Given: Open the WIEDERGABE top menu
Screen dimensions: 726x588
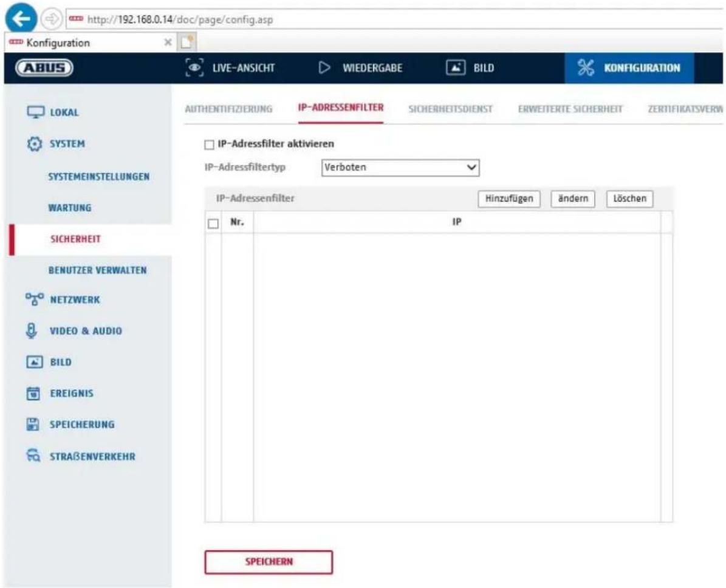Looking at the screenshot, I should click(361, 67).
